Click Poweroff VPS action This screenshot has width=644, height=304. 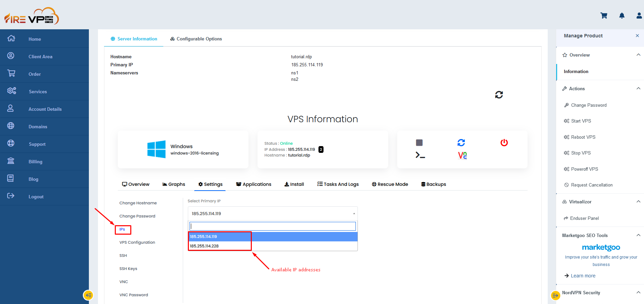point(581,169)
